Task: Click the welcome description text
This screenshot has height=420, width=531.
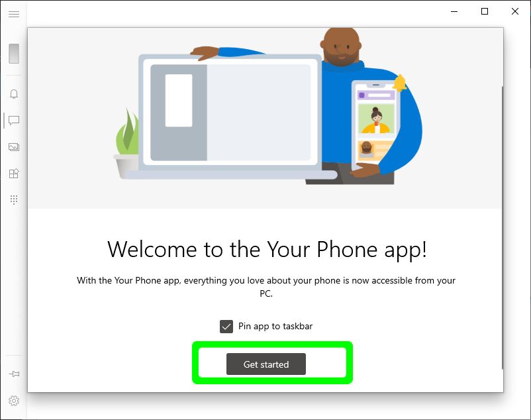Action: tap(266, 287)
